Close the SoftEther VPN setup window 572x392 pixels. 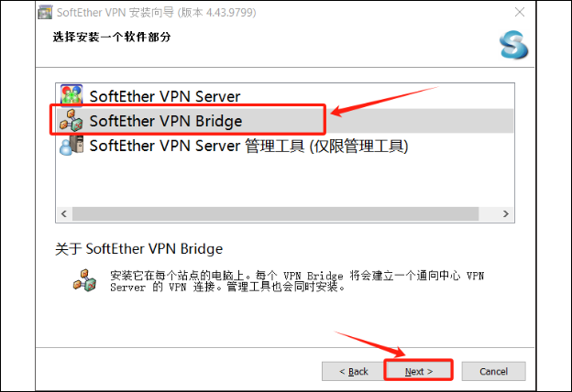coord(520,12)
